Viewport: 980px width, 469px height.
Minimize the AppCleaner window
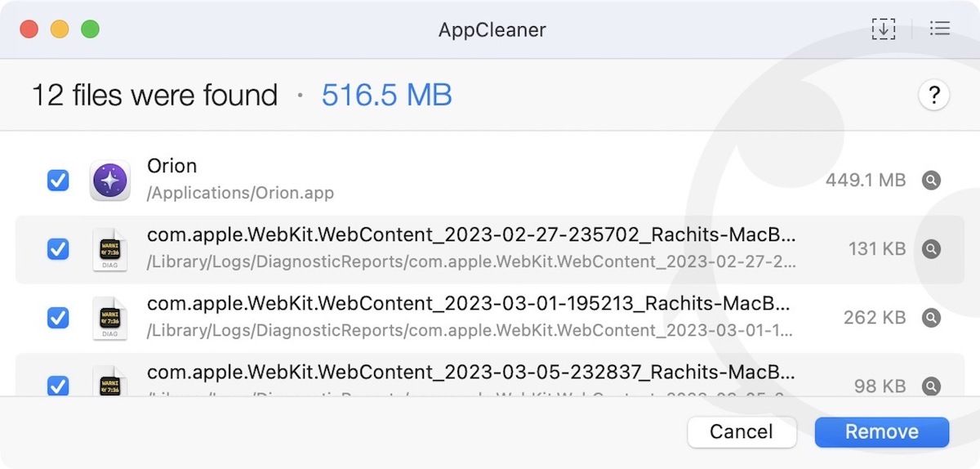click(60, 29)
